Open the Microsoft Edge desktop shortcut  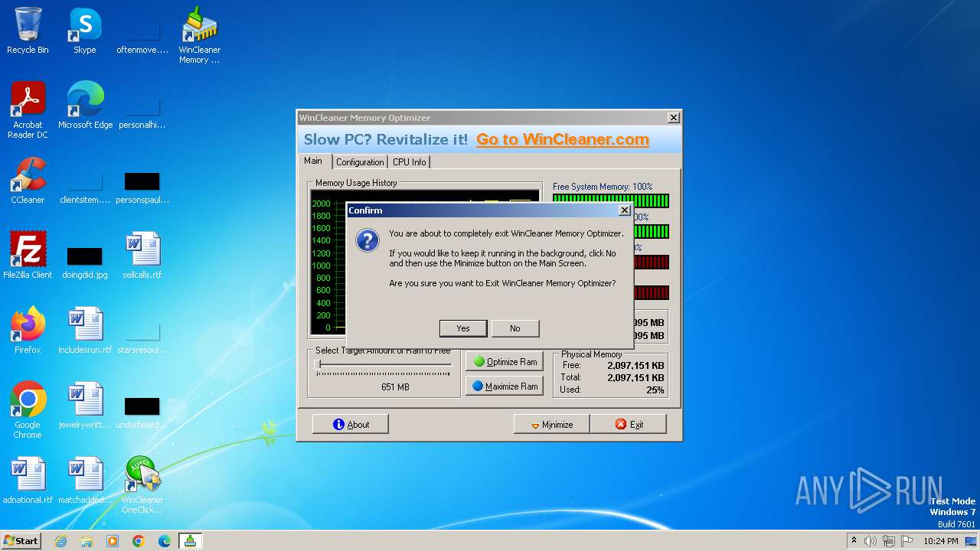pyautogui.click(x=85, y=106)
